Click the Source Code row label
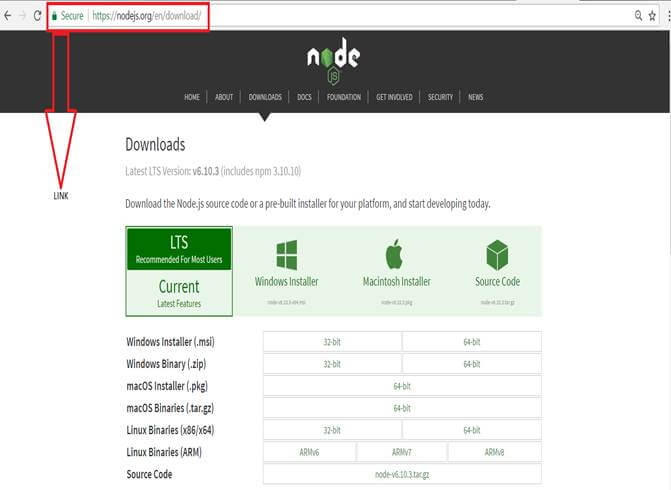Viewport: 671px width, 490px height. 149,474
